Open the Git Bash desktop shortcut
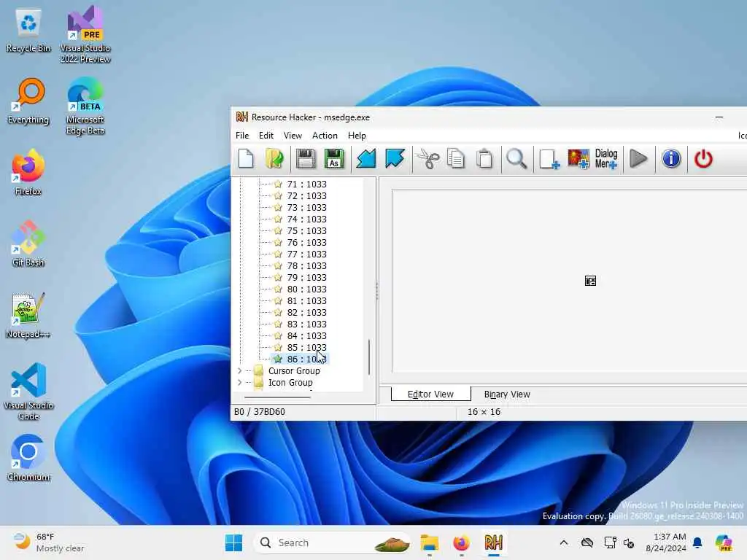The image size is (747, 560). click(x=28, y=244)
